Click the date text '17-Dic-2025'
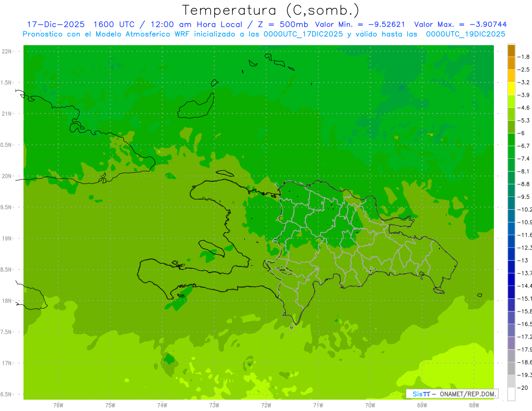The image size is (532, 411). click(x=56, y=24)
